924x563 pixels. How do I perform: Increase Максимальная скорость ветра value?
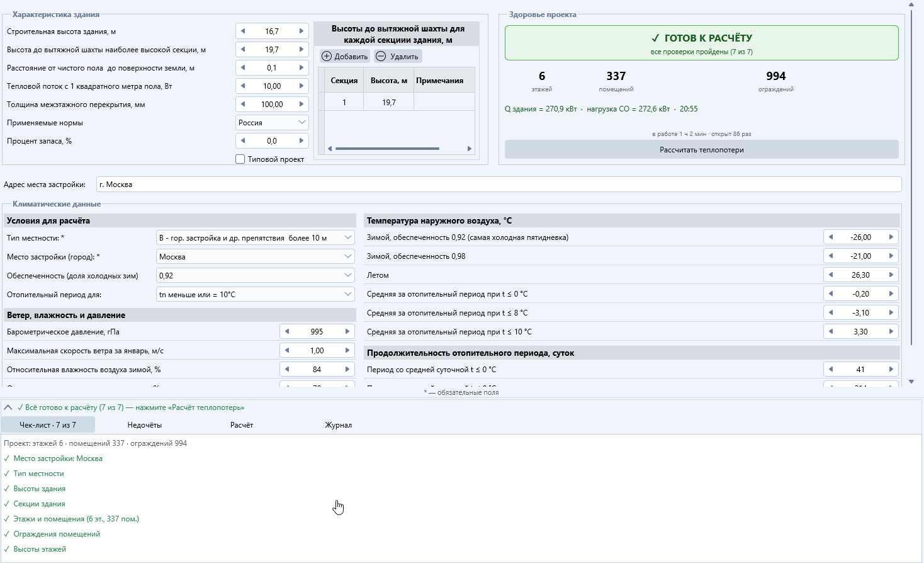[347, 351]
